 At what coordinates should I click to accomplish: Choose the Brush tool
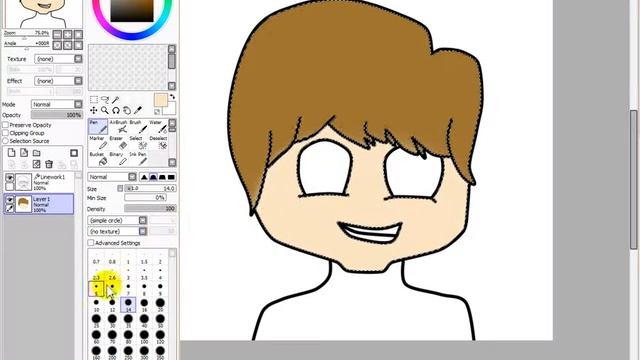[138, 127]
